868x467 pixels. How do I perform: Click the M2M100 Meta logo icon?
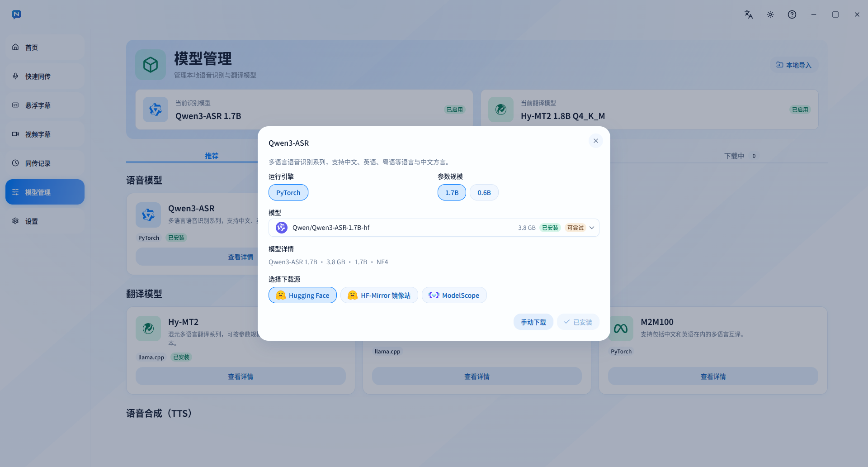621,329
